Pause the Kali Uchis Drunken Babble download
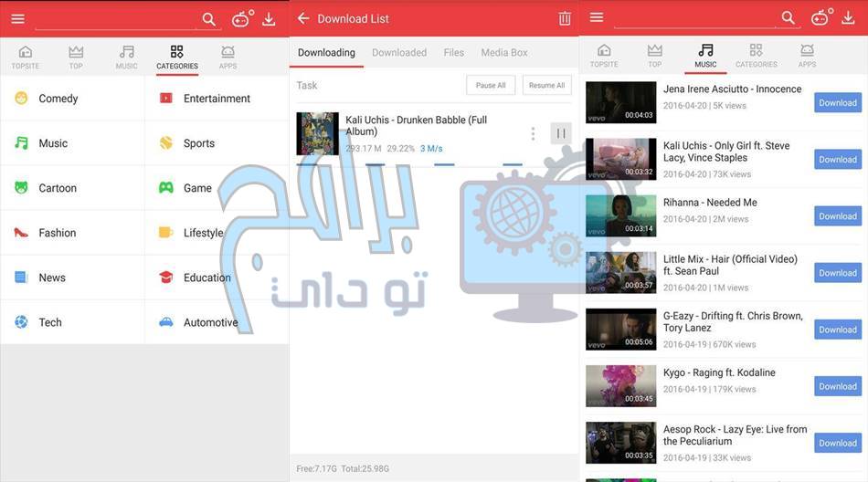Screen dimensions: 868x482 [x=561, y=133]
